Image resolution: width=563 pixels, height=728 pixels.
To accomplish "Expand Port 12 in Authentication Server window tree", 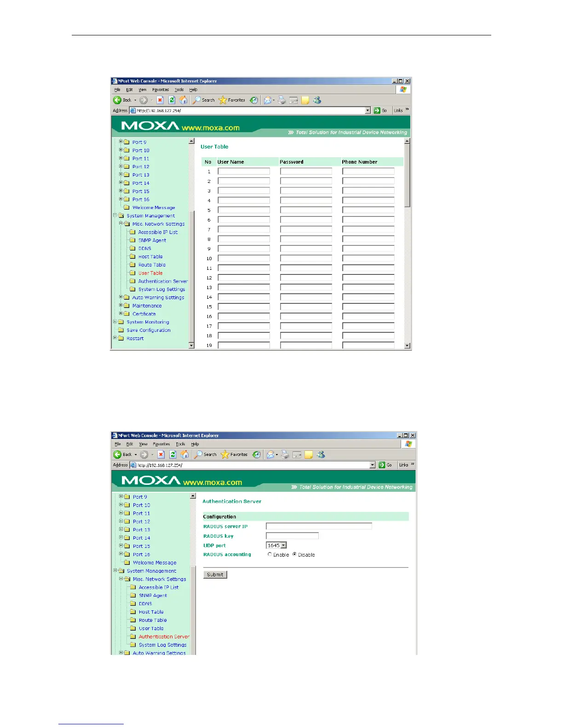I will point(121,521).
